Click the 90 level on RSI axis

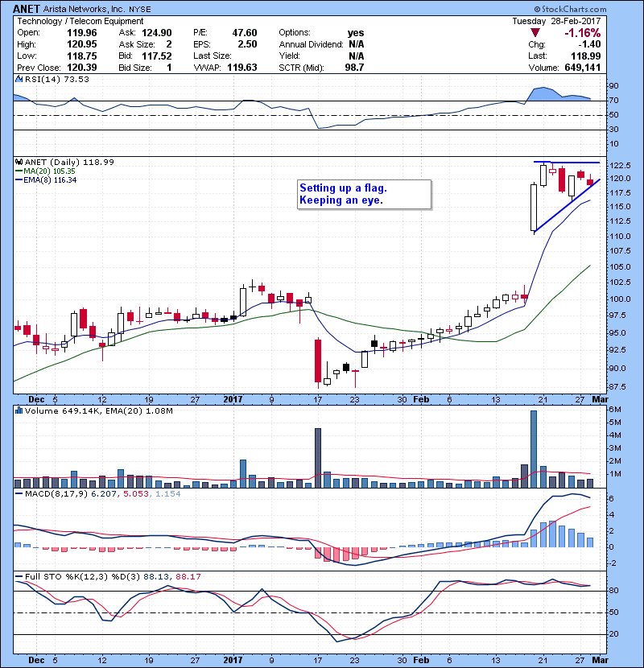(614, 86)
